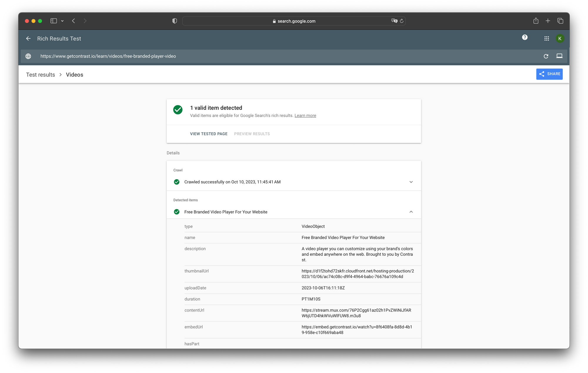This screenshot has height=373, width=588.
Task: Click the '1 valid item detected' heading
Action: tap(216, 108)
